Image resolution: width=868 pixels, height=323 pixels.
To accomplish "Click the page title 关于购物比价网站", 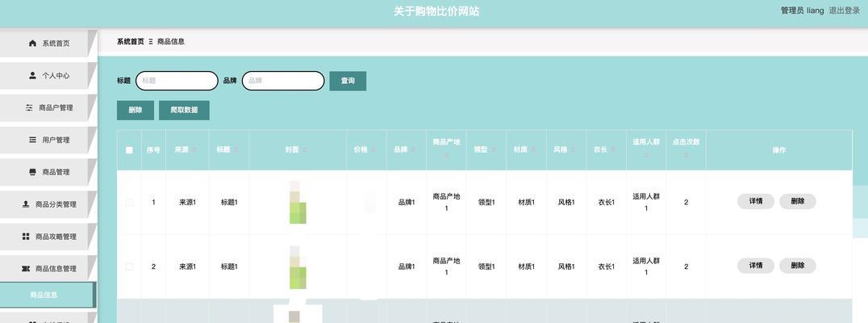I will 436,11.
